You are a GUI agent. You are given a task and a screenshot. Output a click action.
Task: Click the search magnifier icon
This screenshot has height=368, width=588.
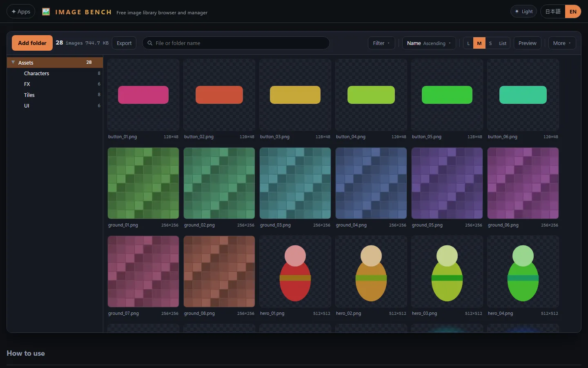(150, 43)
